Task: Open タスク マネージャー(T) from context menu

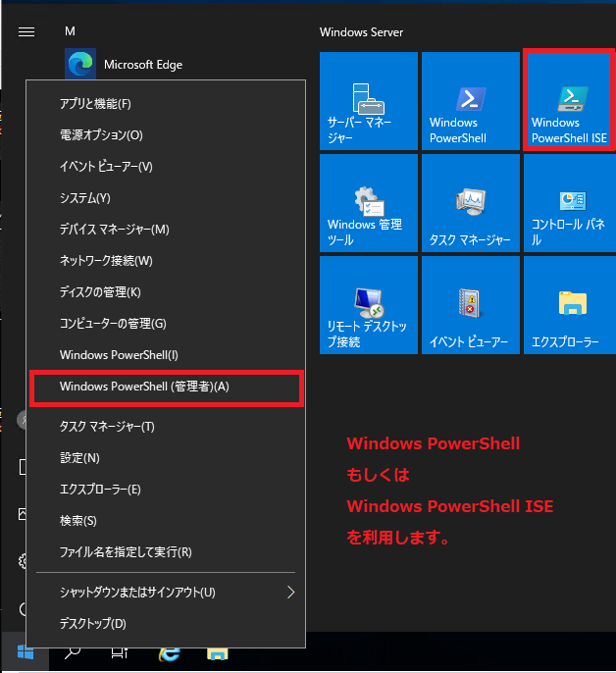Action: 166,426
